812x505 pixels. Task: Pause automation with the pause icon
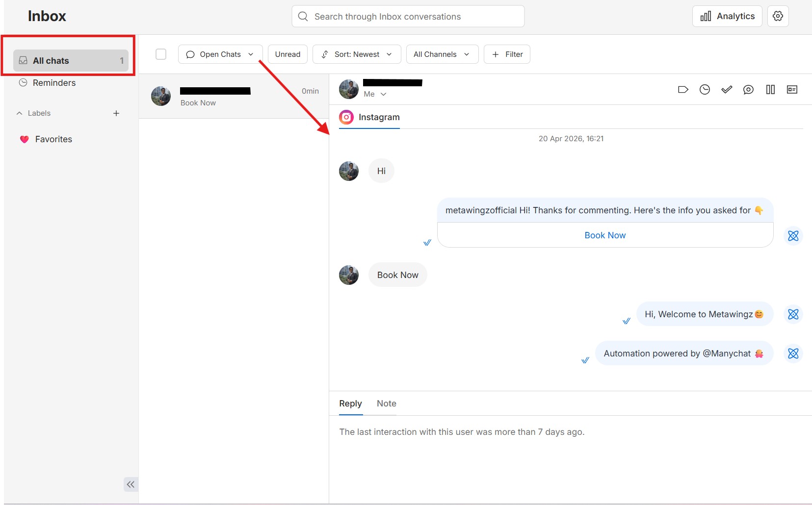[x=770, y=89]
